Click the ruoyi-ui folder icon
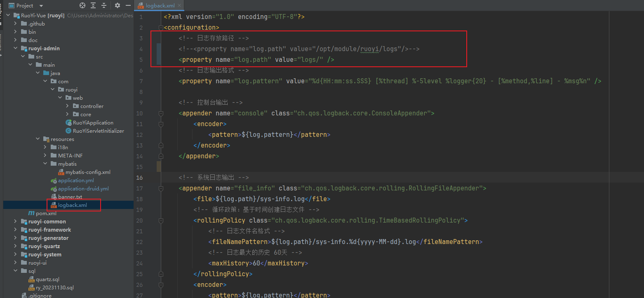The width and height of the screenshot is (644, 298). (x=24, y=263)
